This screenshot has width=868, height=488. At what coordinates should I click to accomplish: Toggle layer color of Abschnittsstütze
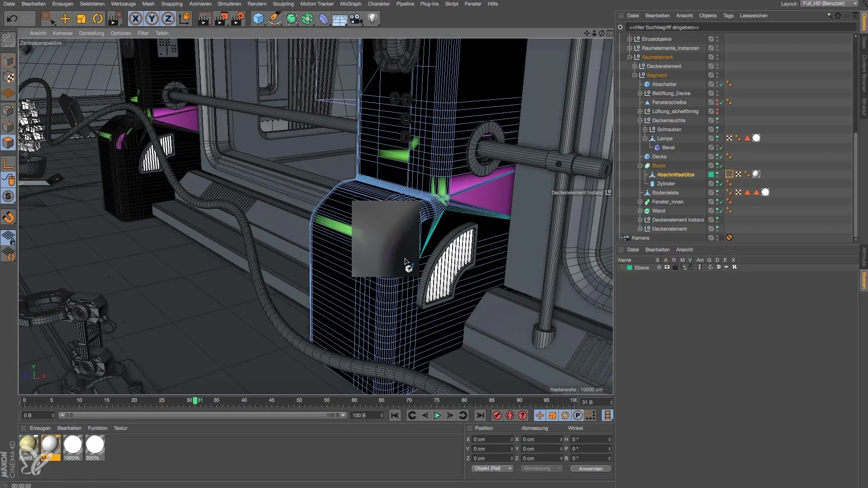click(711, 174)
